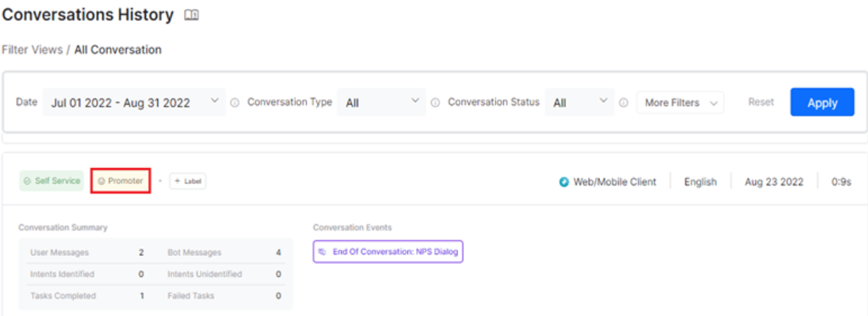
Task: Click the smiley icon in Promoter tag
Action: (x=101, y=181)
